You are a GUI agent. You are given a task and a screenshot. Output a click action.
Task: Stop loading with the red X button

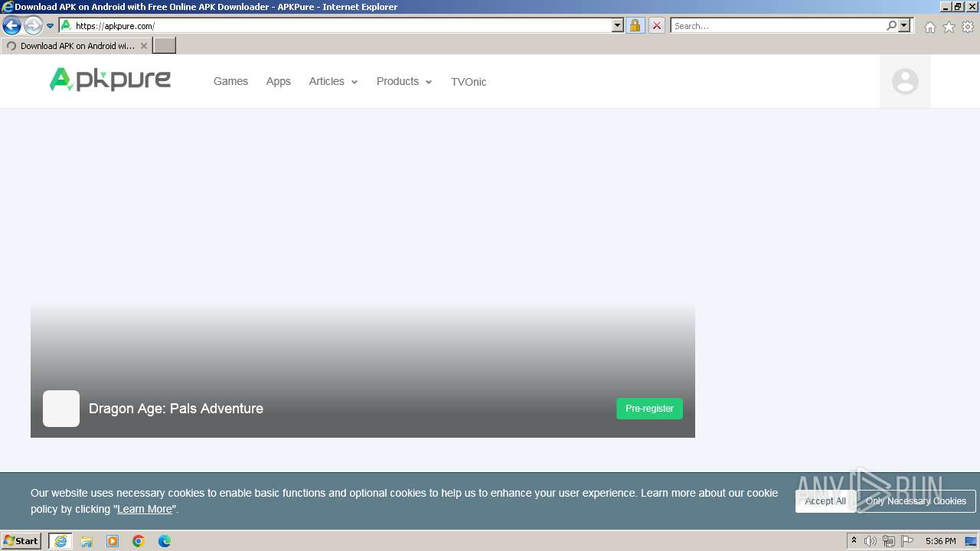[x=656, y=26]
